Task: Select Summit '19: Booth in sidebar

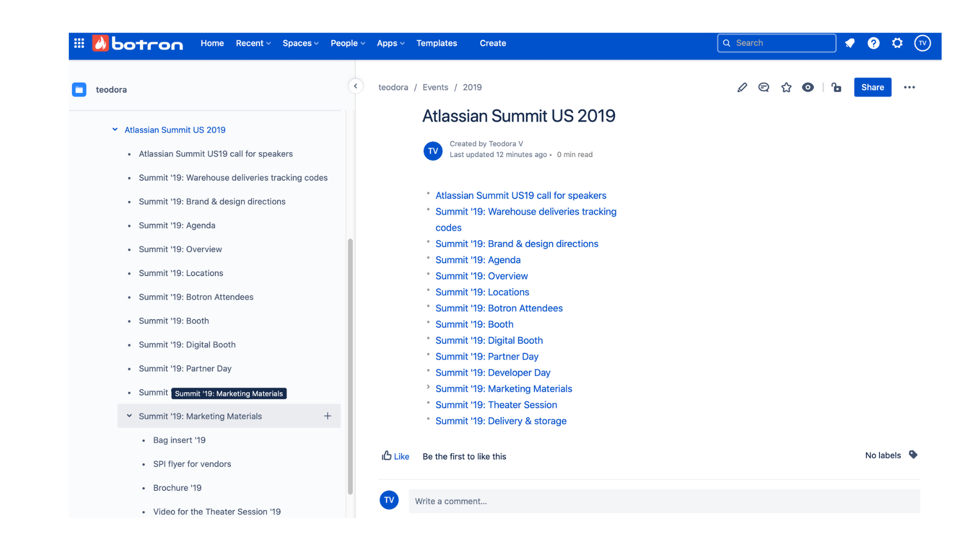Action: coord(174,321)
